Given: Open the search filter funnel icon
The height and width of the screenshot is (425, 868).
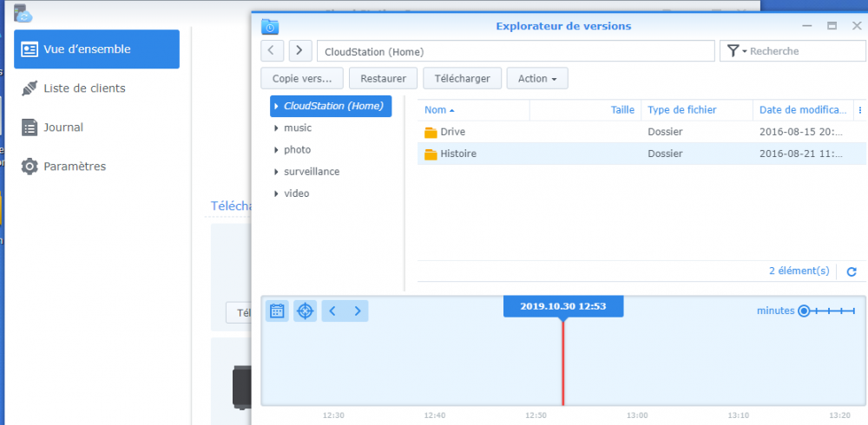Looking at the screenshot, I should coord(733,51).
